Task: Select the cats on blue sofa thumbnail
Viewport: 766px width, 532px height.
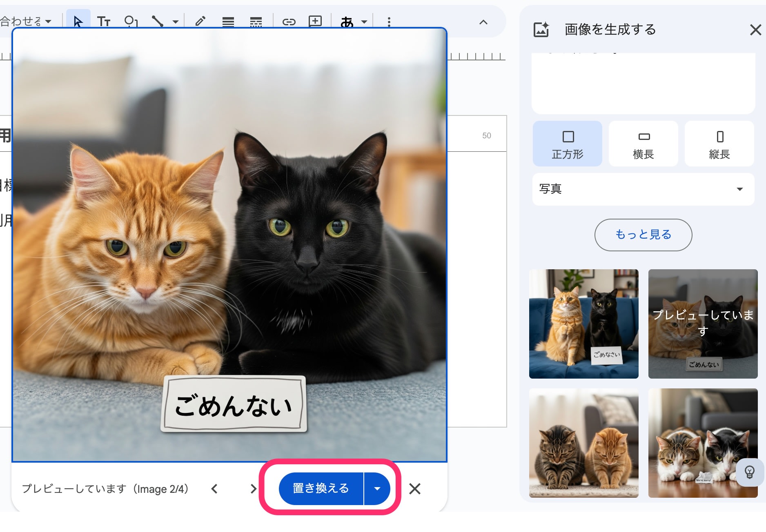Action: 583,324
